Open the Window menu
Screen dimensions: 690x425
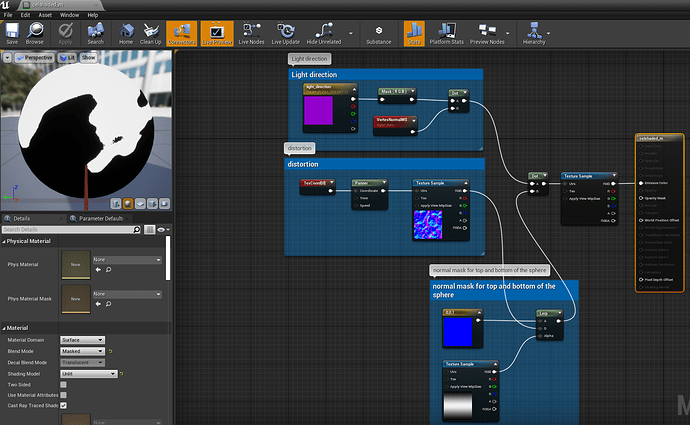(69, 15)
